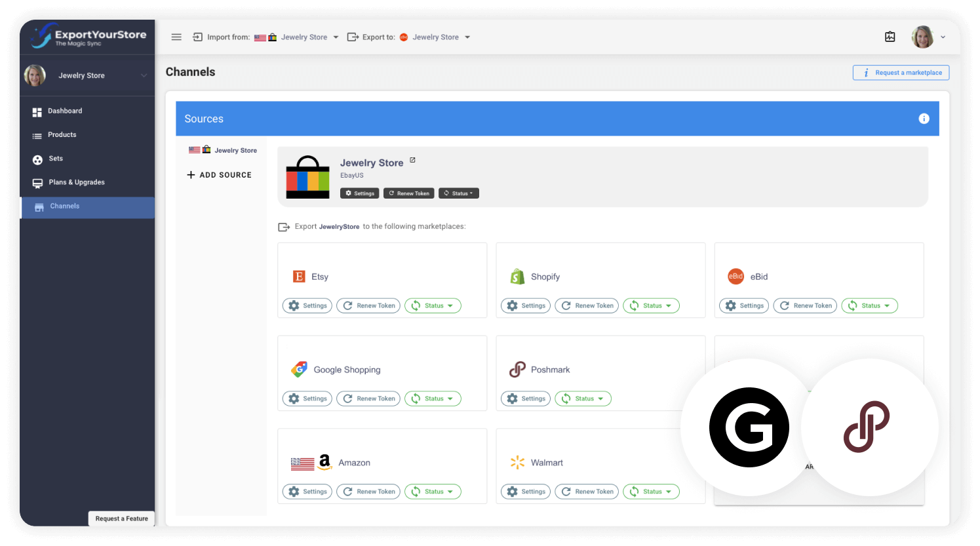Click the Google Shopping logo icon

pyautogui.click(x=300, y=370)
